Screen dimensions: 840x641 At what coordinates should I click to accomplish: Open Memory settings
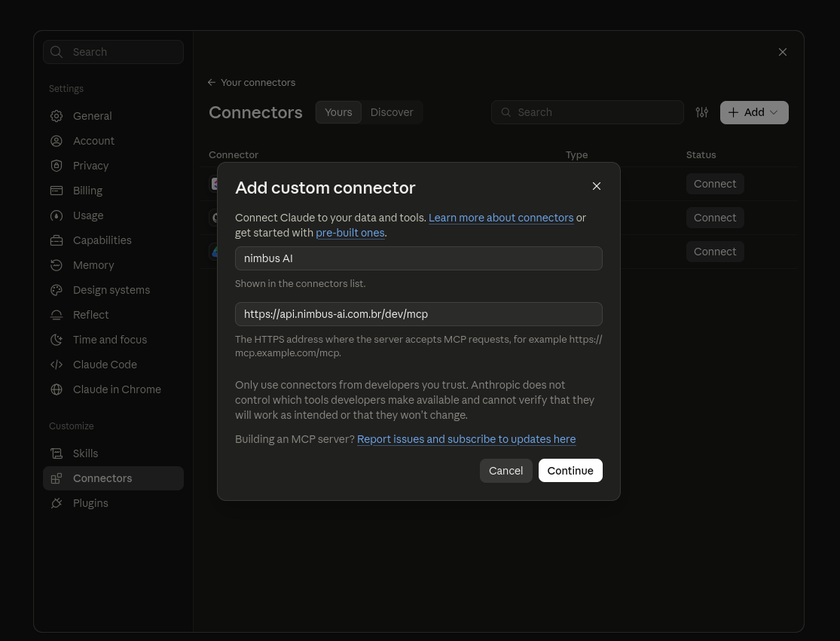click(x=113, y=265)
